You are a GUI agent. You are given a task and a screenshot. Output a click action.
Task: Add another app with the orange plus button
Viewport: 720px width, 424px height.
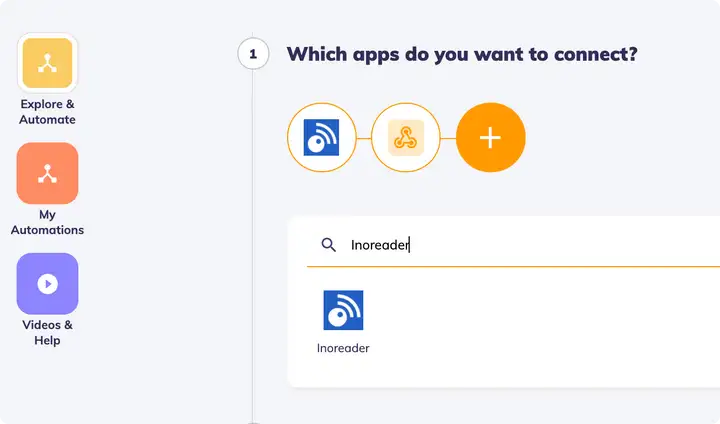(x=490, y=137)
